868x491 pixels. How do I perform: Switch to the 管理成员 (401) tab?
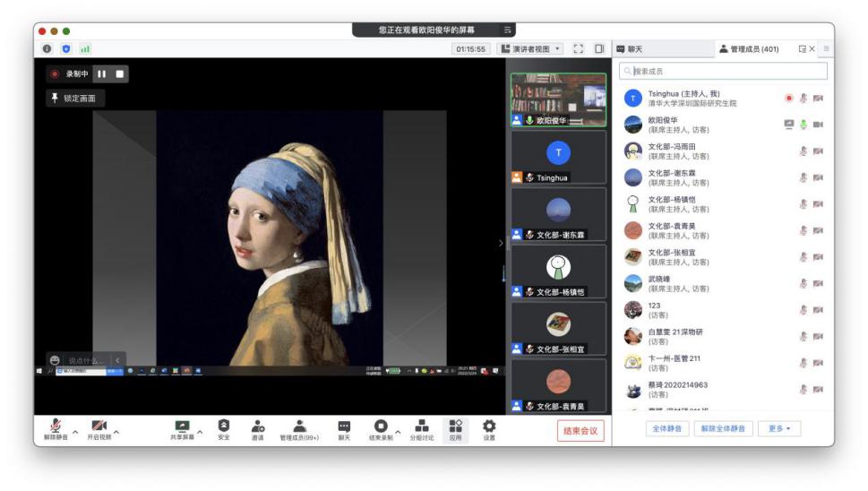[749, 48]
